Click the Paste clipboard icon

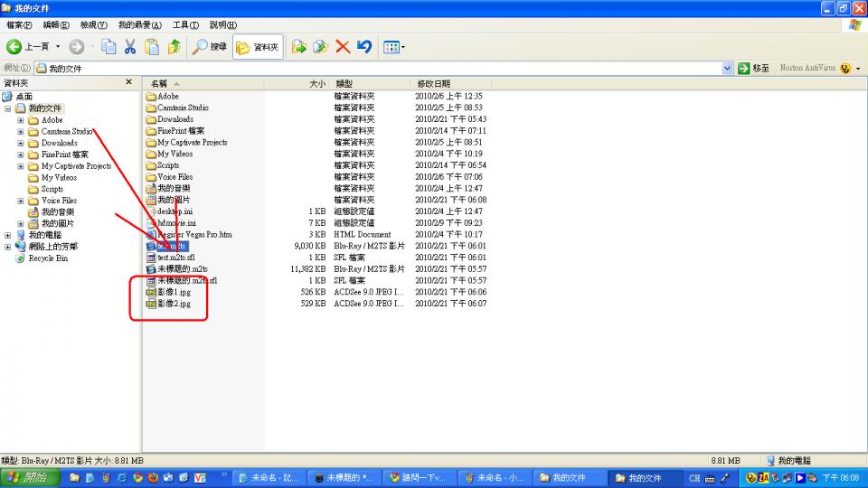pos(152,47)
